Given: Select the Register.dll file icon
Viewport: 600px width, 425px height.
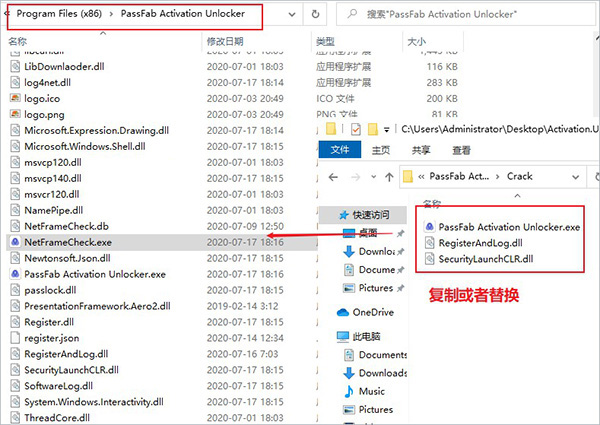Looking at the screenshot, I should pos(15,322).
